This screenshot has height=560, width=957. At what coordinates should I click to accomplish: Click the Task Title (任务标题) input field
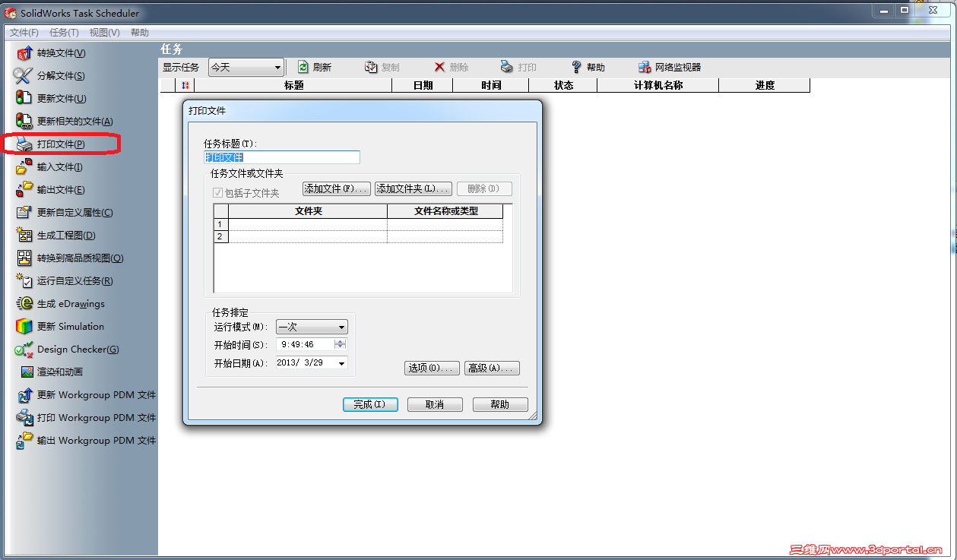point(282,157)
